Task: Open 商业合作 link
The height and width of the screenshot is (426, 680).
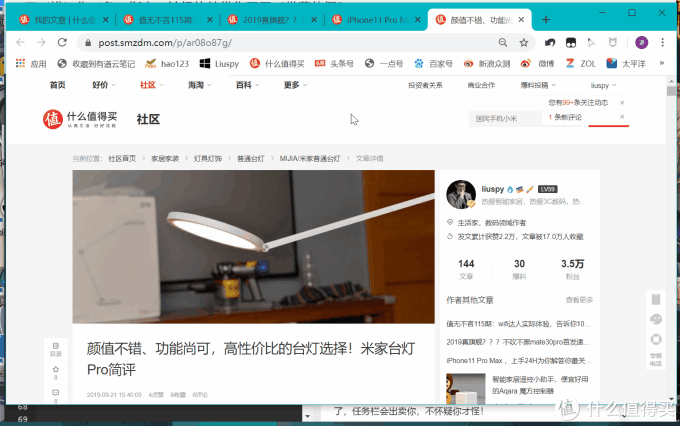Action: tap(481, 85)
